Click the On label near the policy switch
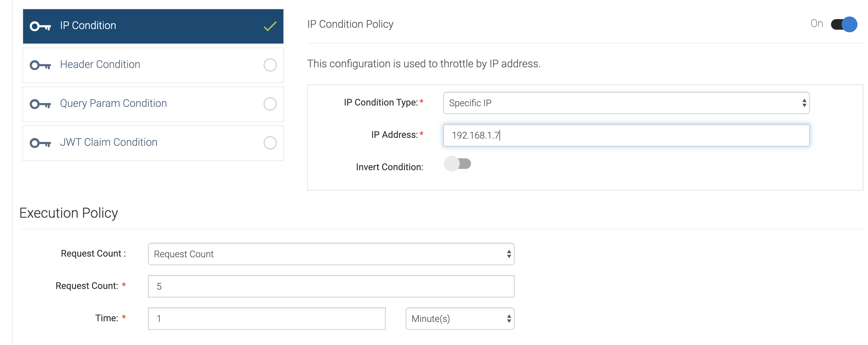Viewport: 868px width, 345px height. coord(816,23)
